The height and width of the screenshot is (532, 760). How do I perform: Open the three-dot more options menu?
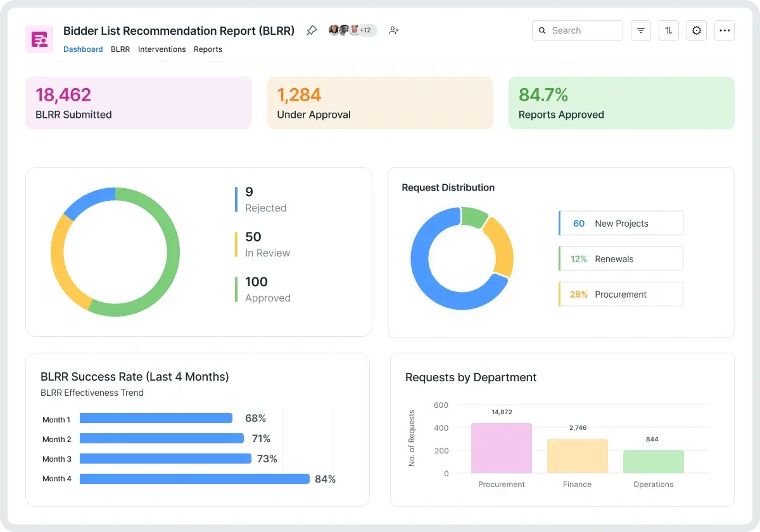pyautogui.click(x=725, y=30)
